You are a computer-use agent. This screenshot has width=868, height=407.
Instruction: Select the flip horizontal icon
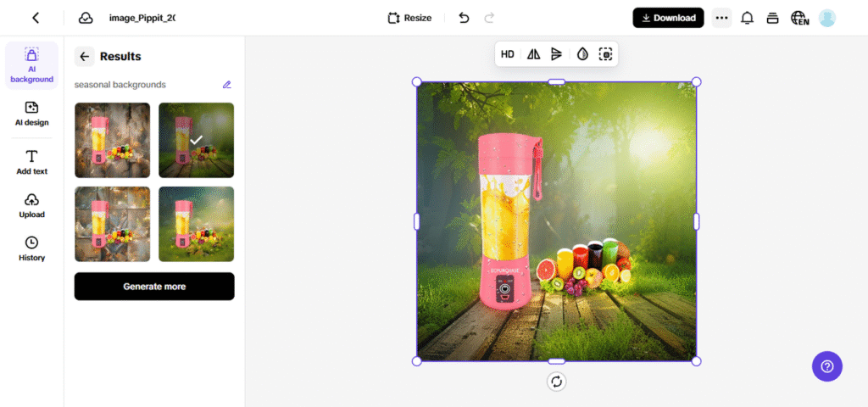click(x=533, y=54)
